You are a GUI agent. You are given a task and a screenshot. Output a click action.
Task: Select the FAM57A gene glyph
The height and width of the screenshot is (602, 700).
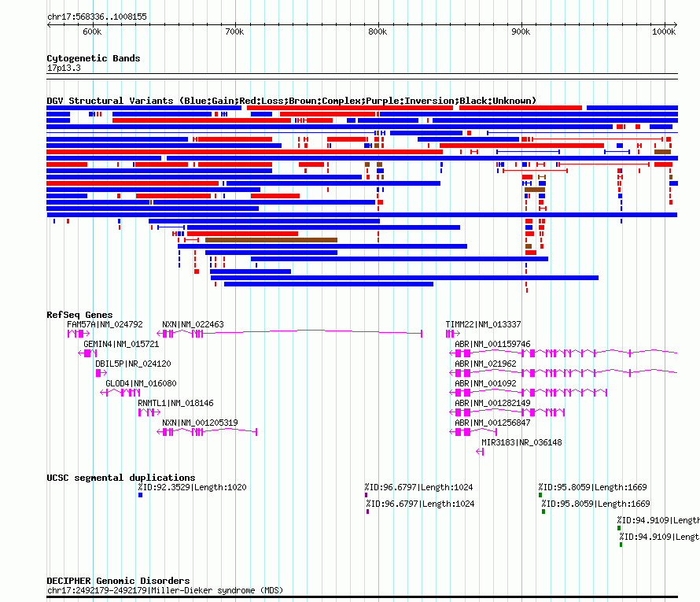click(x=79, y=334)
